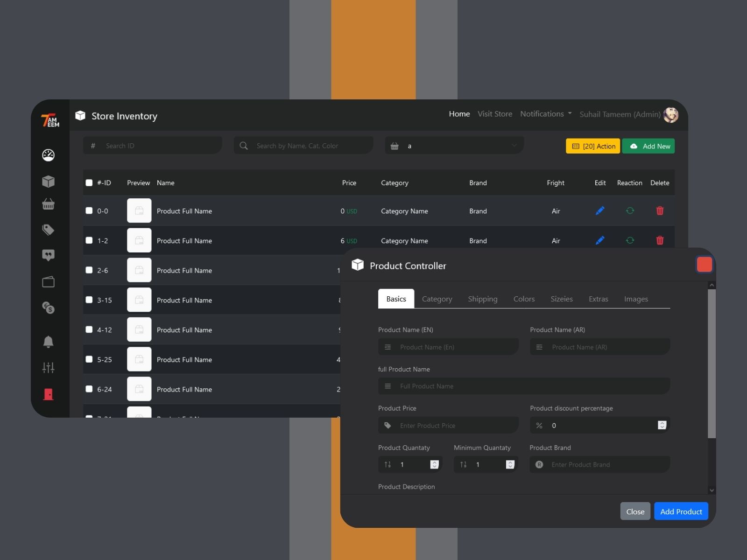Screen dimensions: 747x560
Task: Delete product 1-2 using trash icon
Action: [x=660, y=240]
